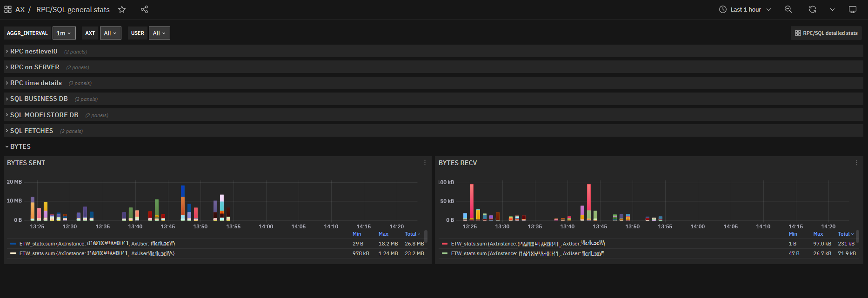Click the 1.24 MB max value
The height and width of the screenshot is (298, 868).
(x=388, y=253)
